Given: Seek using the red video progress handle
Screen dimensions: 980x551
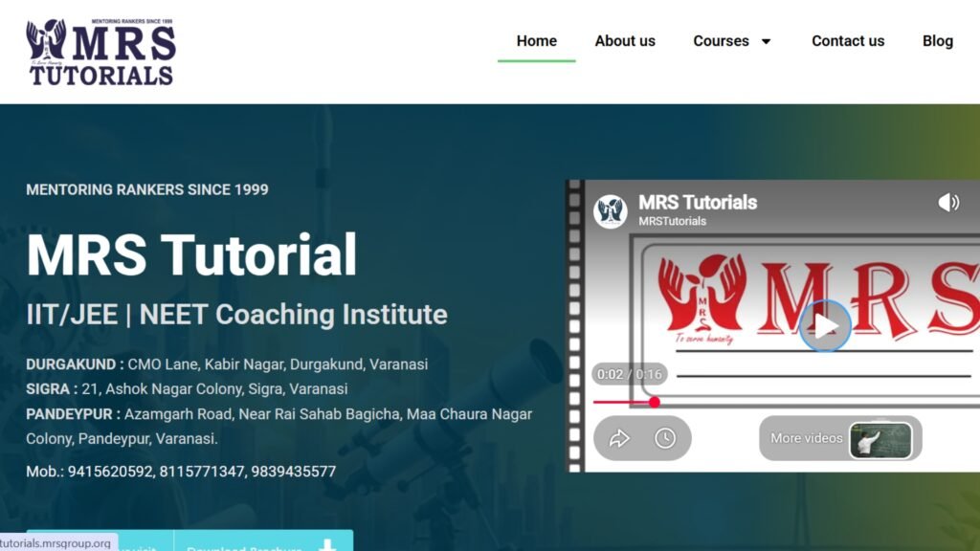Looking at the screenshot, I should 654,403.
